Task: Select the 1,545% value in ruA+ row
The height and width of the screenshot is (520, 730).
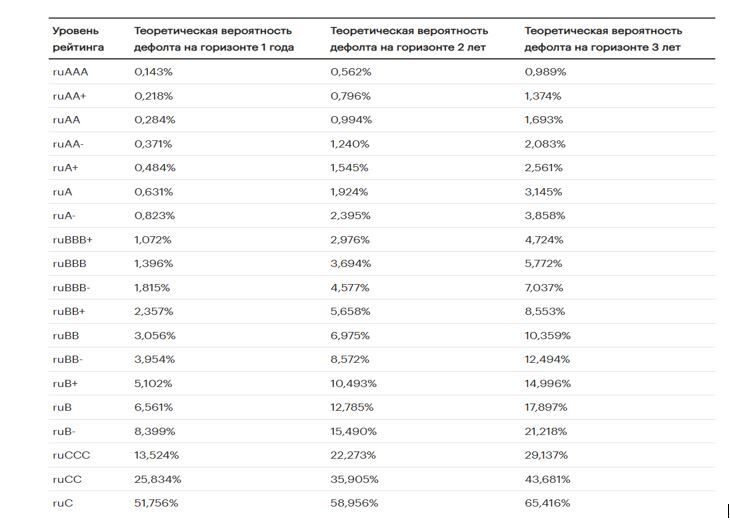Action: point(349,168)
